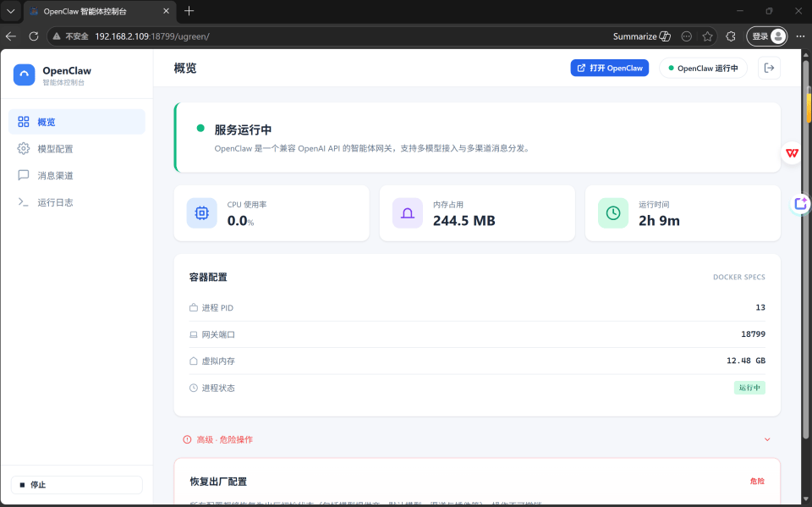Open the 模型配置 model settings page
The image size is (812, 507).
pos(77,149)
